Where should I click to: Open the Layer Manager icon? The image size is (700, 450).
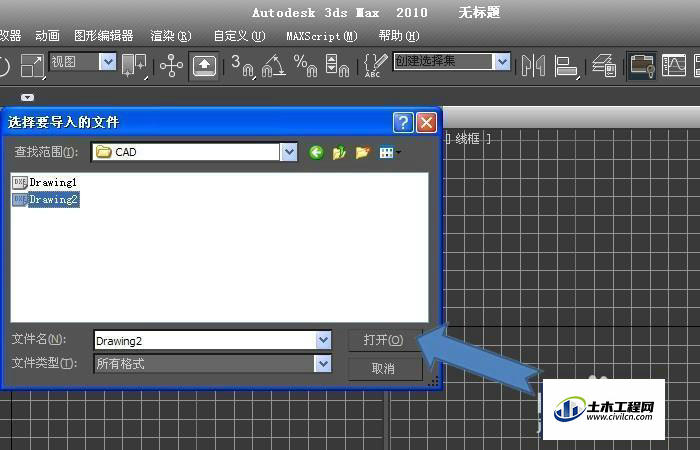click(x=604, y=66)
